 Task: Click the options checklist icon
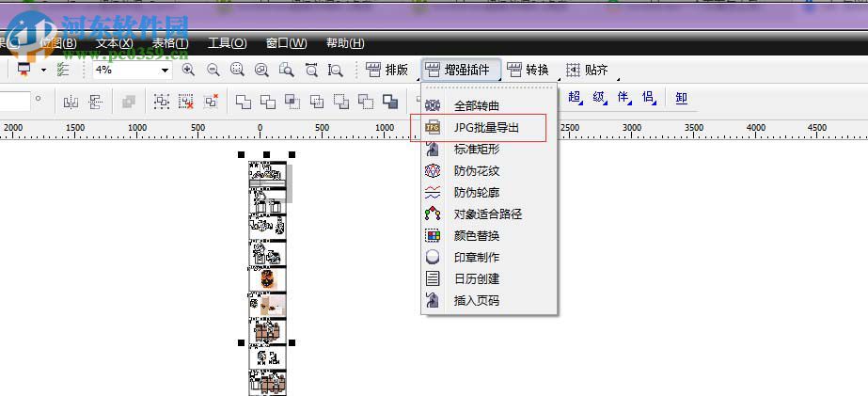tap(63, 70)
